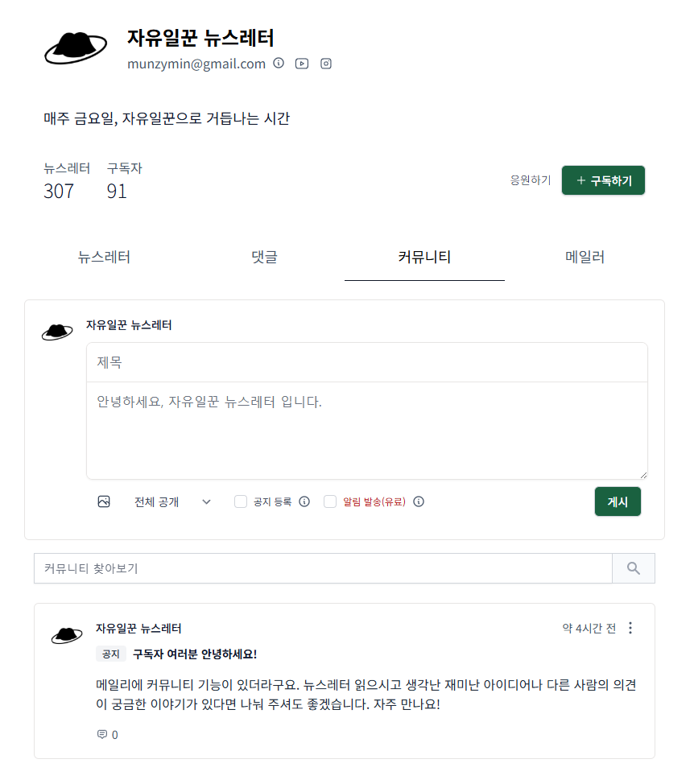Click the 제목 title input field

[x=366, y=362]
